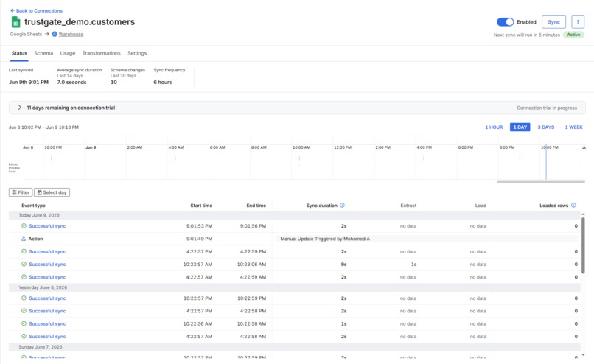Click the Jun 9th 9:01 PM last synced value
The width and height of the screenshot is (594, 364).
[29, 83]
